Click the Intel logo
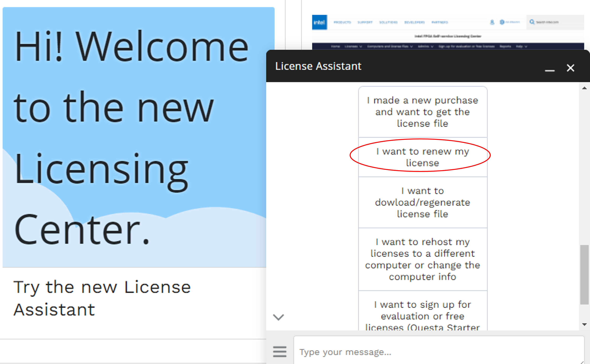 (x=319, y=22)
